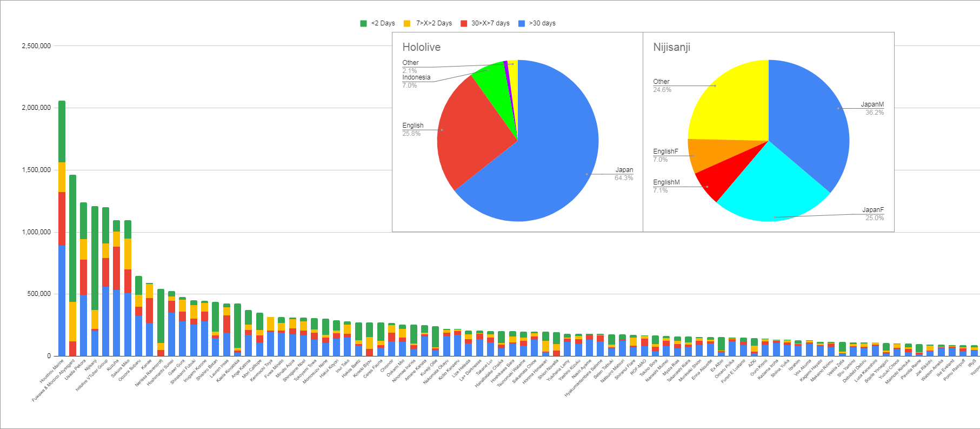Click the blue segment of Hoshimachi Suisei bar
The width and height of the screenshot is (980, 429).
171,334
